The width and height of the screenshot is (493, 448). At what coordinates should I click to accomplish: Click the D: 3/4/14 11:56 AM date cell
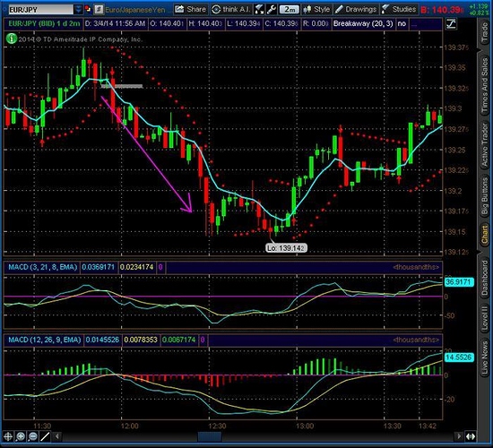tap(115, 23)
